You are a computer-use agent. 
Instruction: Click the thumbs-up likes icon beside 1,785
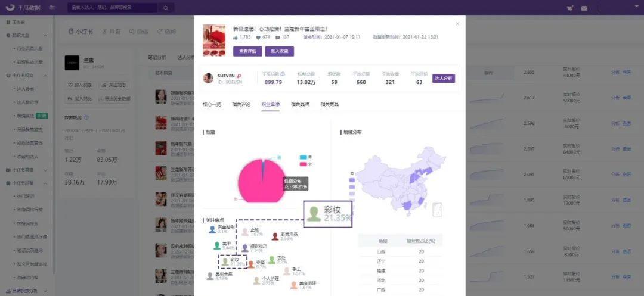(236, 38)
